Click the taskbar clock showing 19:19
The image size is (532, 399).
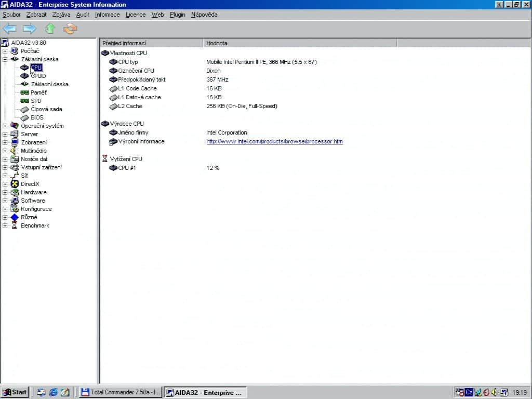click(x=519, y=393)
